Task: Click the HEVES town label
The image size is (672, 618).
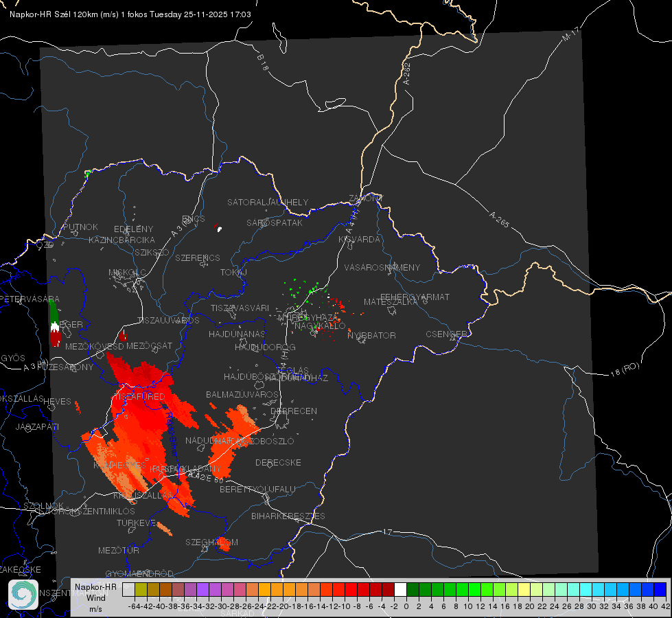Action: click(58, 402)
